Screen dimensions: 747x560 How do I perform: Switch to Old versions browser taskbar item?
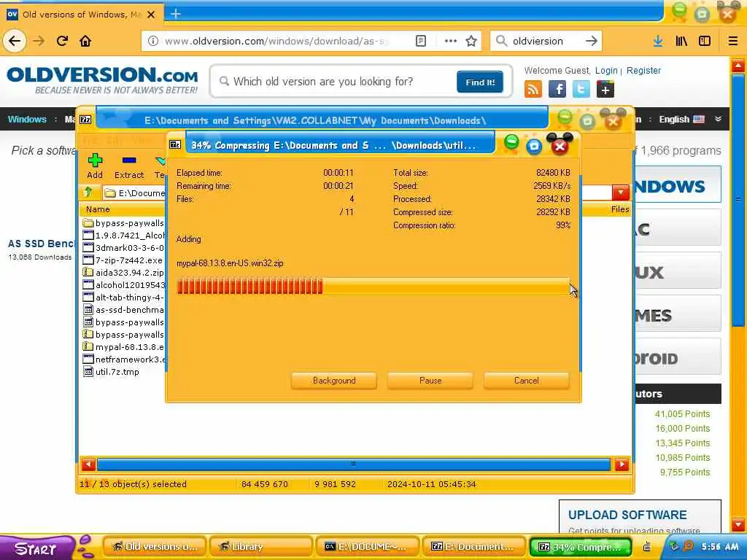click(154, 547)
